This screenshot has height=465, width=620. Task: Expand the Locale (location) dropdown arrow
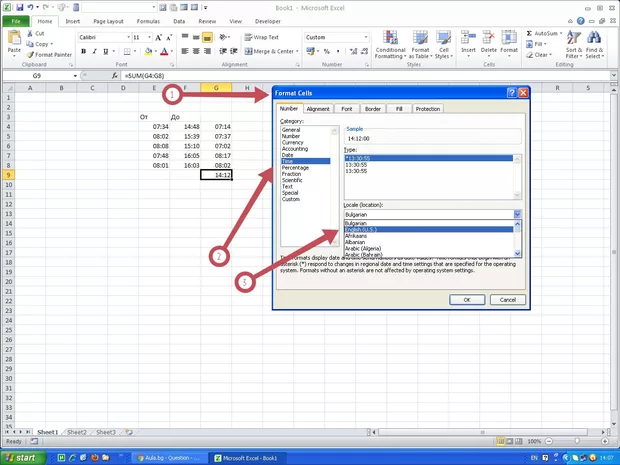[517, 214]
